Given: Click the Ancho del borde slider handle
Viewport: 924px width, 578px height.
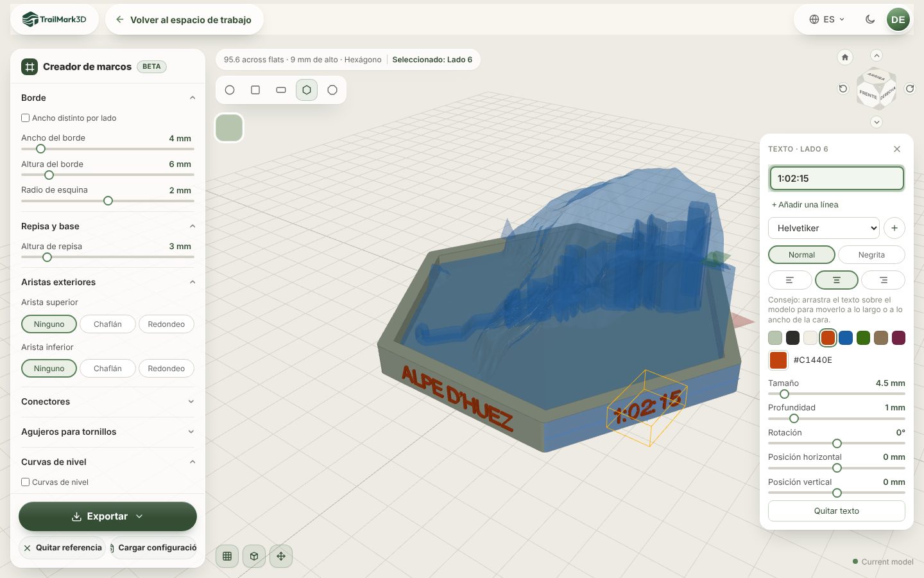Looking at the screenshot, I should tap(40, 149).
